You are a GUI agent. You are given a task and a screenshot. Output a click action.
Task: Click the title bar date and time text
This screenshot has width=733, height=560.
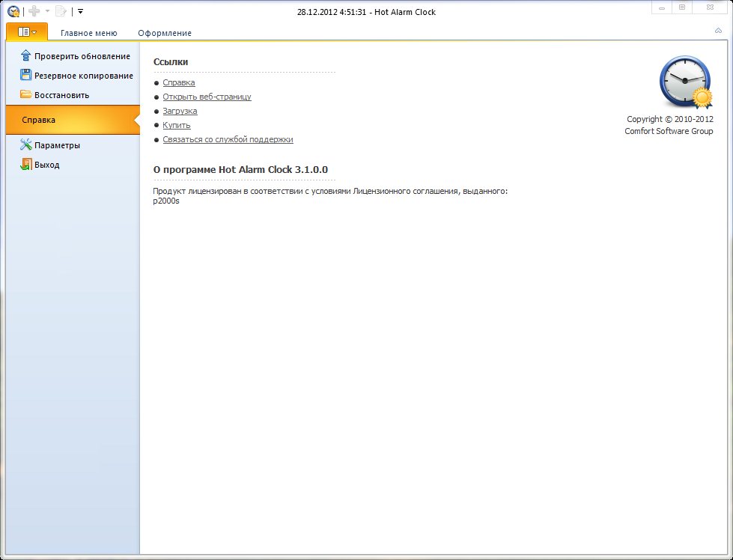[x=332, y=12]
